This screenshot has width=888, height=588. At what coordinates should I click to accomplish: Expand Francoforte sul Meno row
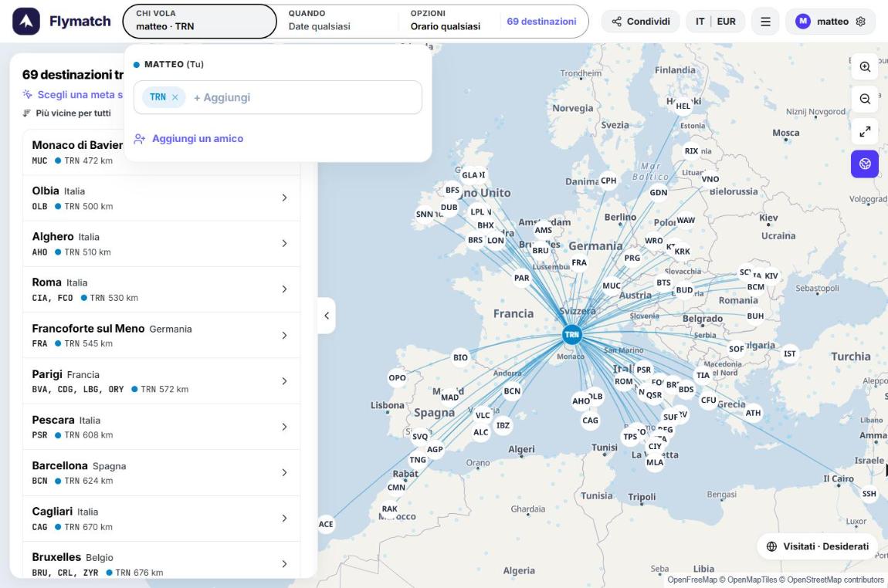pos(161,335)
